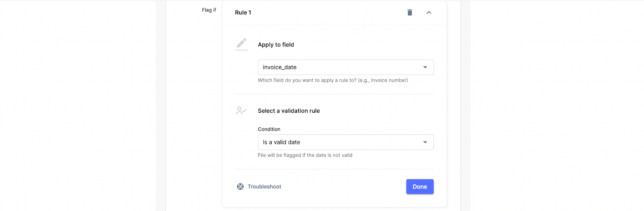Viewport: 644px width, 211px height.
Task: Delete Rule 1 with the trash icon
Action: pyautogui.click(x=410, y=12)
